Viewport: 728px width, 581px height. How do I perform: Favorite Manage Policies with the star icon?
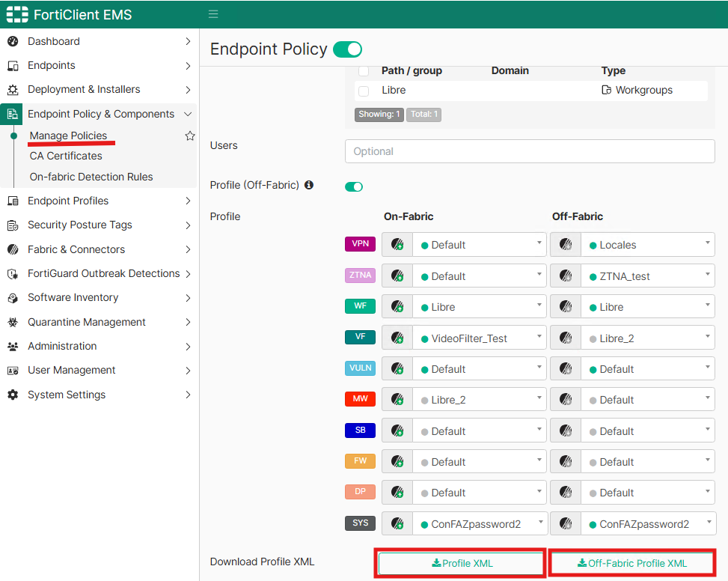pos(190,136)
